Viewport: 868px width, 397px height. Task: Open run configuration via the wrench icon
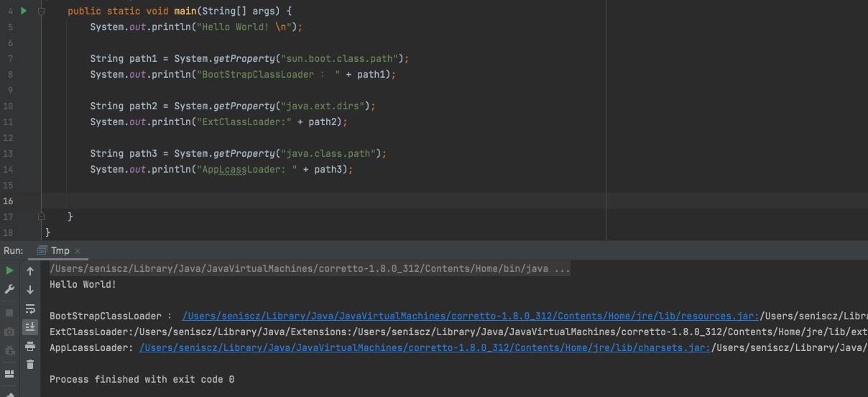coord(9,289)
